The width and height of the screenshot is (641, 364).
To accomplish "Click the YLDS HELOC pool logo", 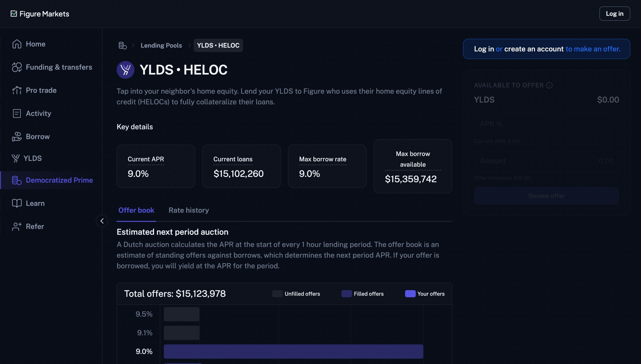I will 125,70.
